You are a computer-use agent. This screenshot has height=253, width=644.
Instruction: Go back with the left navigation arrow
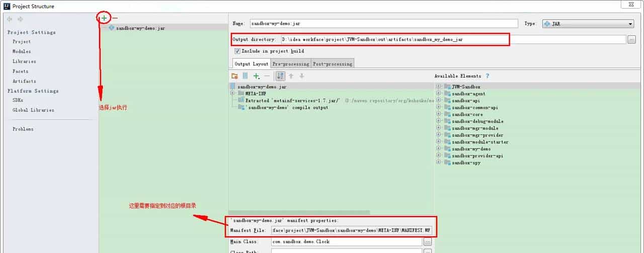pyautogui.click(x=10, y=19)
